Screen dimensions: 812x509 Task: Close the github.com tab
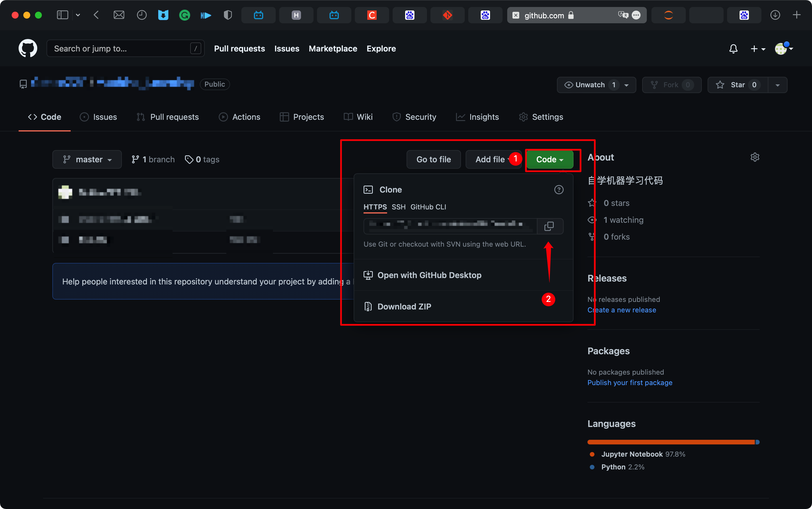coord(516,15)
